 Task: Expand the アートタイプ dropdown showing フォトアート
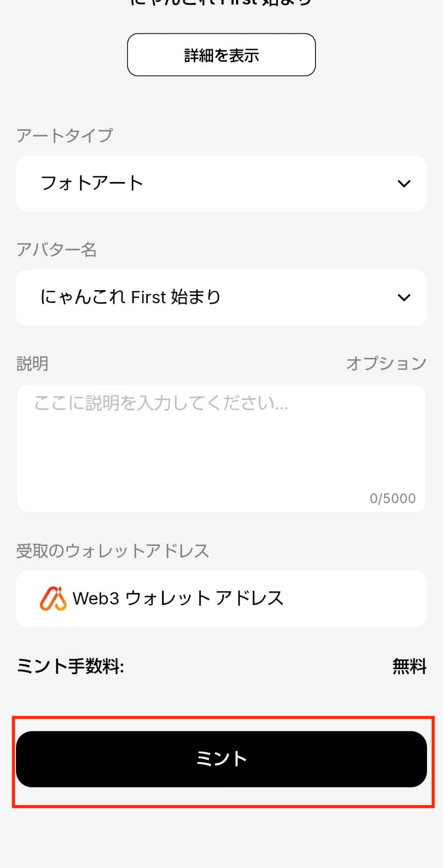pos(221,184)
